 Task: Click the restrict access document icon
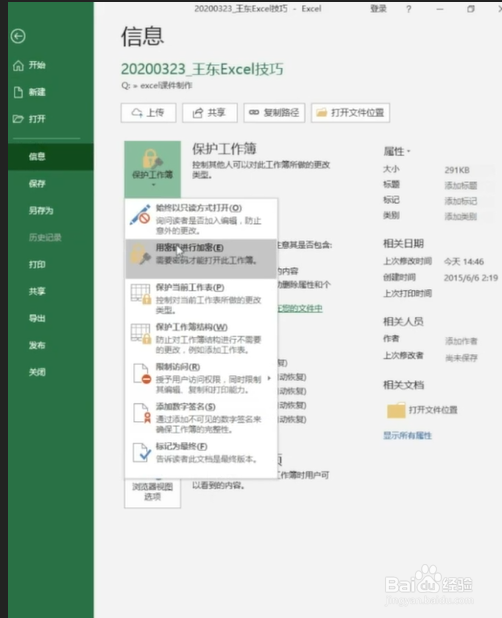(x=141, y=374)
